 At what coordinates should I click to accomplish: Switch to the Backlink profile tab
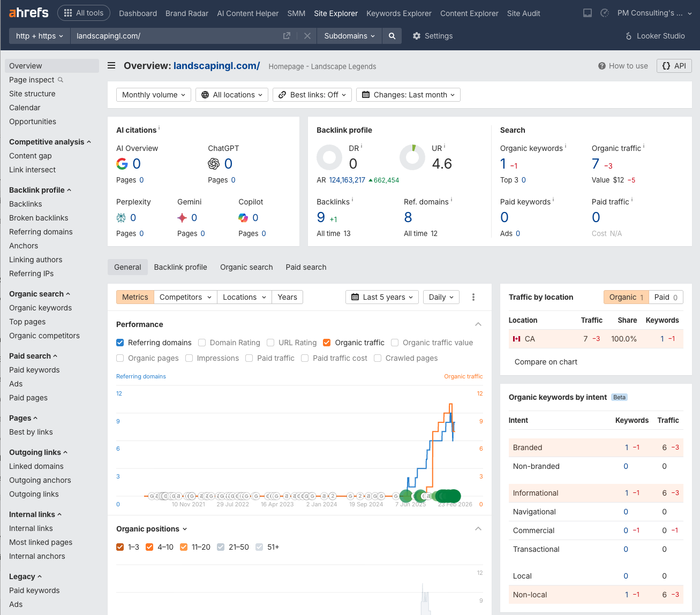coord(180,267)
